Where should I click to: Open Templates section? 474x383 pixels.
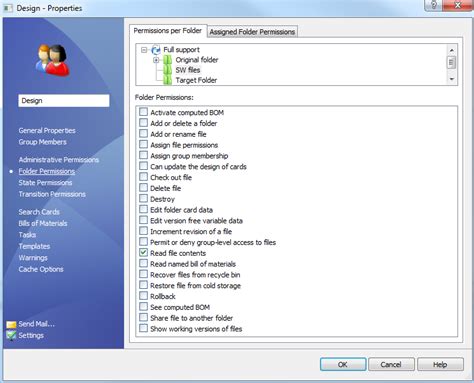(x=34, y=246)
